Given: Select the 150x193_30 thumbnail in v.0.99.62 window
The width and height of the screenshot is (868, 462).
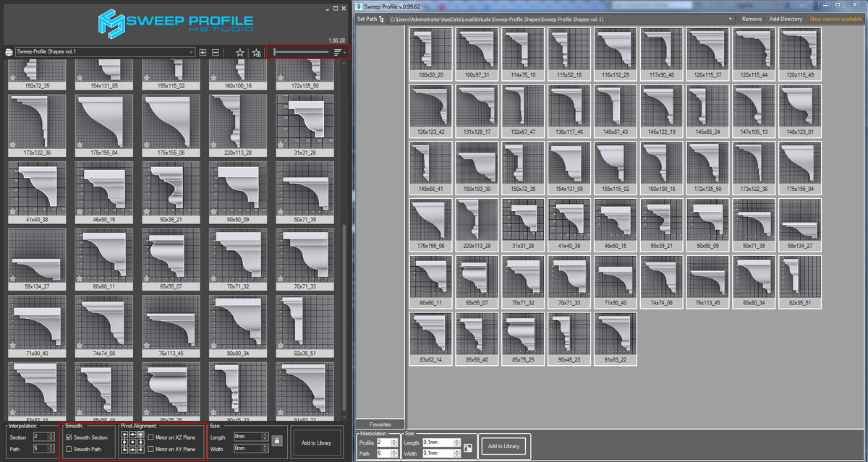Looking at the screenshot, I should [x=477, y=167].
